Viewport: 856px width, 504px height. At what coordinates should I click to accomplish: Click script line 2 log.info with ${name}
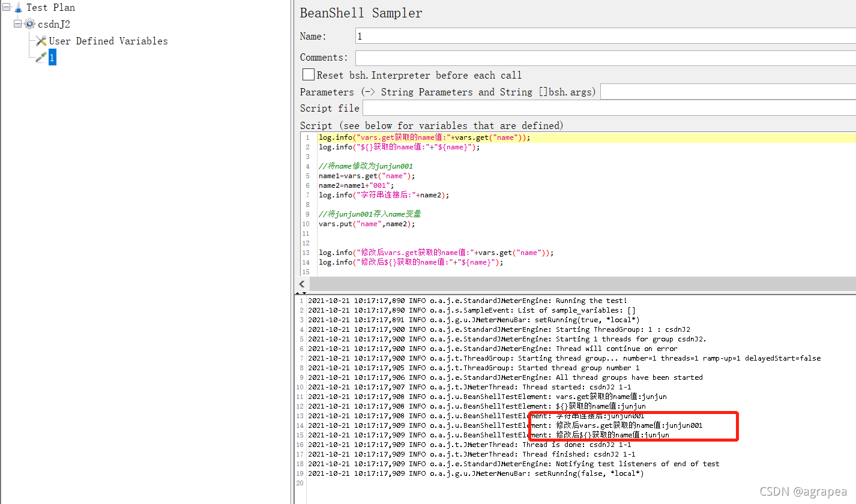point(399,147)
